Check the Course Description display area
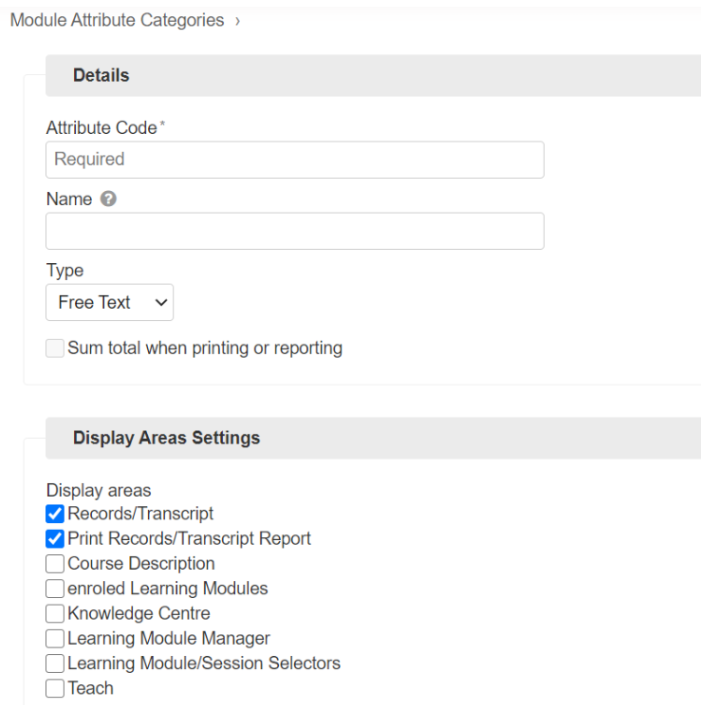The image size is (701, 705). click(56, 564)
